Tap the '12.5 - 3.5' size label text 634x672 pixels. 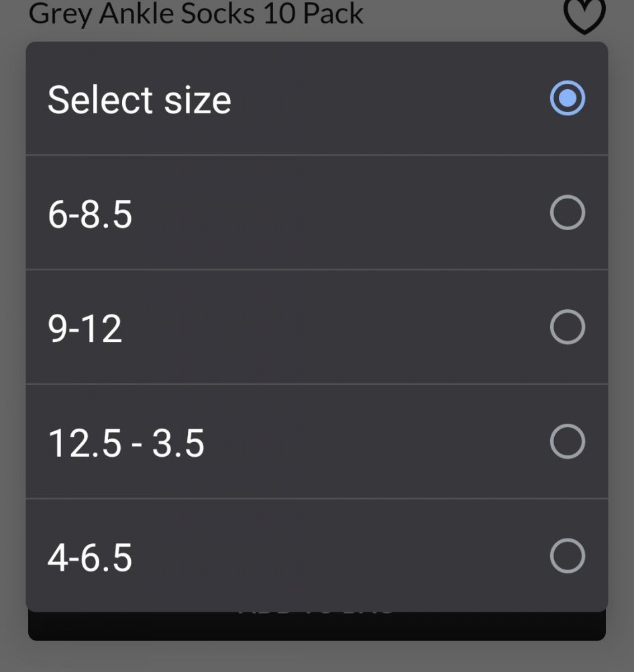pyautogui.click(x=126, y=443)
